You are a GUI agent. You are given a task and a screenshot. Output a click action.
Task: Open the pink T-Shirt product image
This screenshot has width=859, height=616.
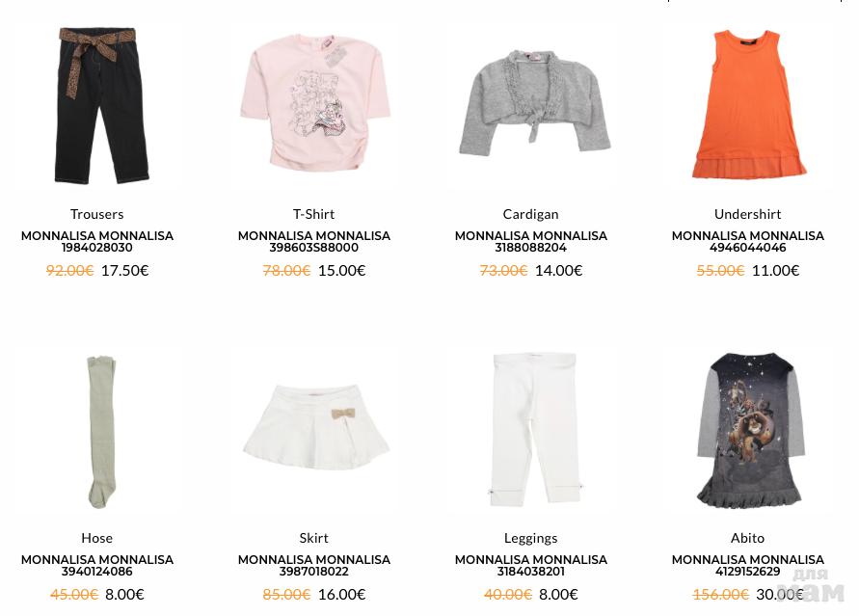pos(314,106)
